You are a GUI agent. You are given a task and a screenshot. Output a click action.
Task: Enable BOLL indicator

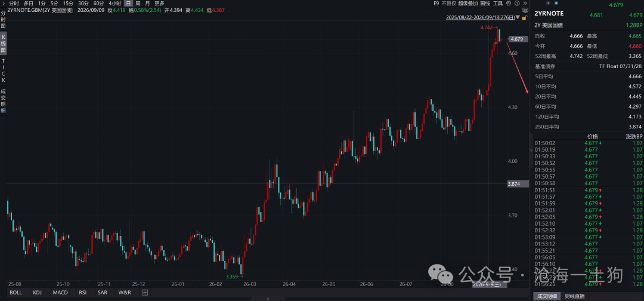click(16, 293)
